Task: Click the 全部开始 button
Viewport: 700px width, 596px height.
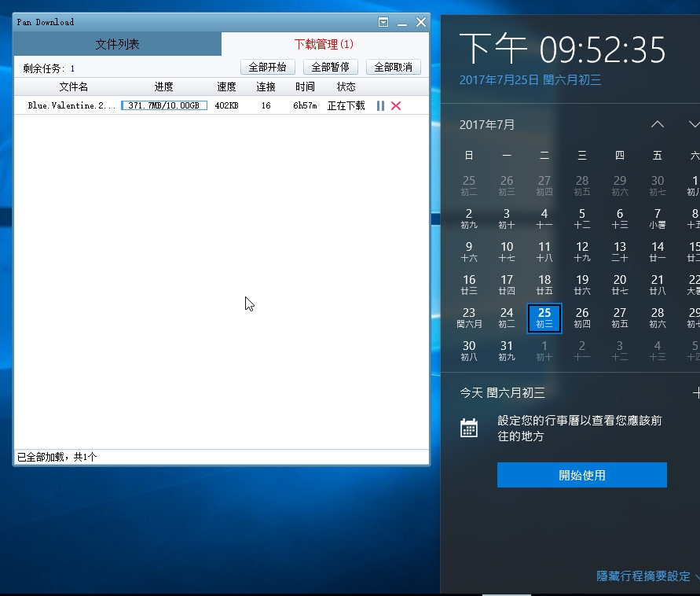Action: coord(267,67)
